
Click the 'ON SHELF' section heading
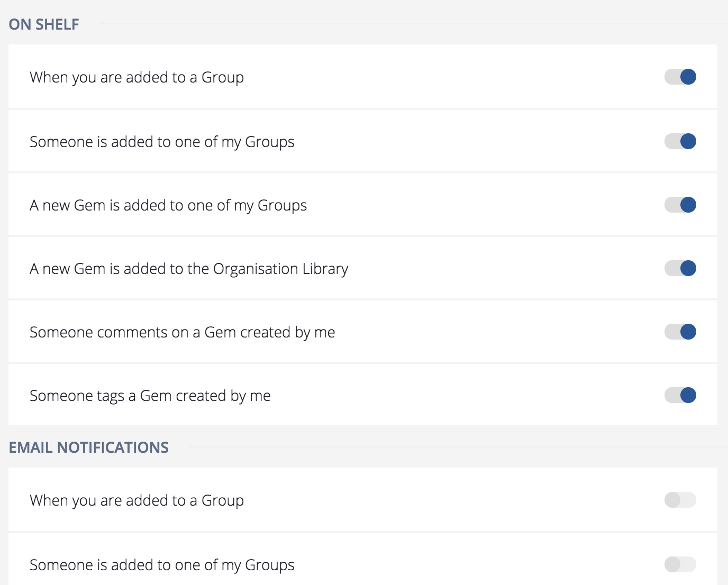pos(44,24)
